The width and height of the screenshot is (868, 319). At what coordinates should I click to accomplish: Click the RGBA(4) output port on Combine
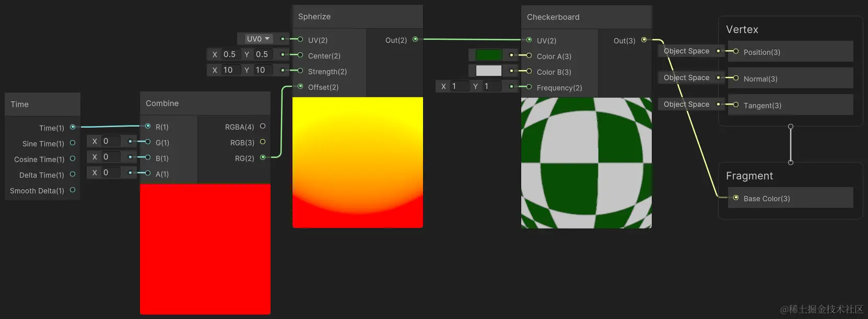coord(263,126)
